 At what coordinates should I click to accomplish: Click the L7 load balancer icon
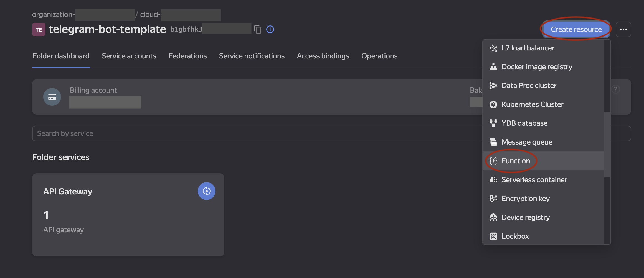(x=493, y=48)
